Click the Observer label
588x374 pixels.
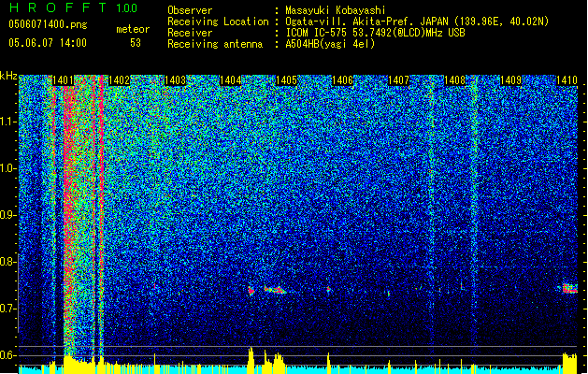(190, 10)
